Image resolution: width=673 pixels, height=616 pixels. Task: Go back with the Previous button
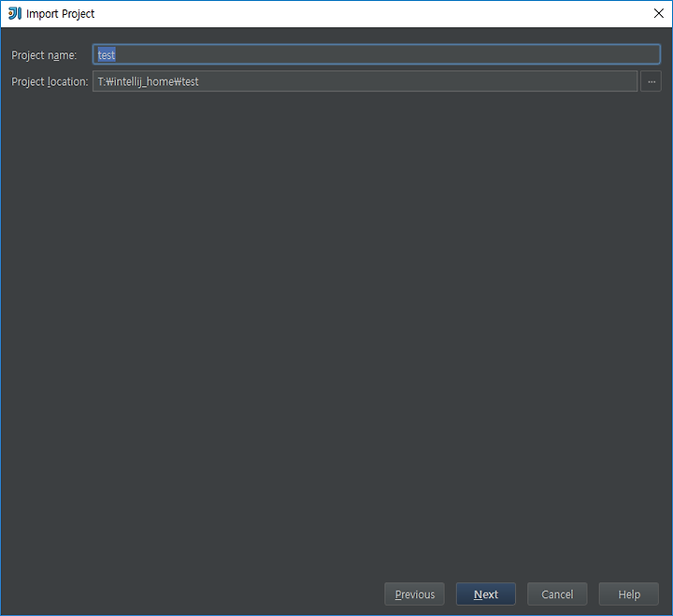click(x=415, y=595)
